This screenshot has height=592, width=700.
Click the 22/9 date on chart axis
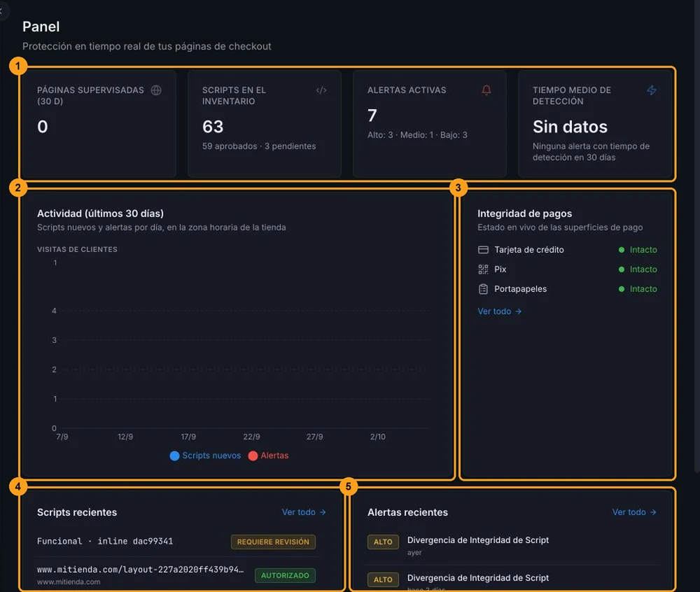(251, 437)
